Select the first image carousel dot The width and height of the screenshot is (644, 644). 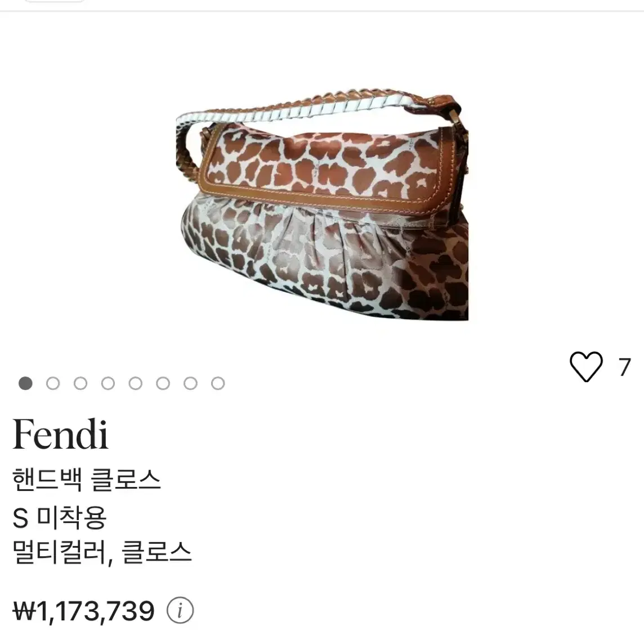25,383
